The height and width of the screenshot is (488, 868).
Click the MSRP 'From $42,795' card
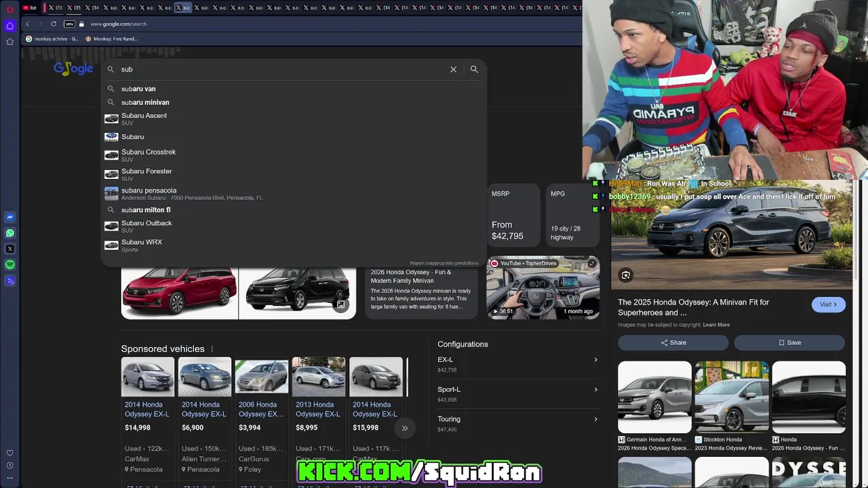click(x=512, y=216)
